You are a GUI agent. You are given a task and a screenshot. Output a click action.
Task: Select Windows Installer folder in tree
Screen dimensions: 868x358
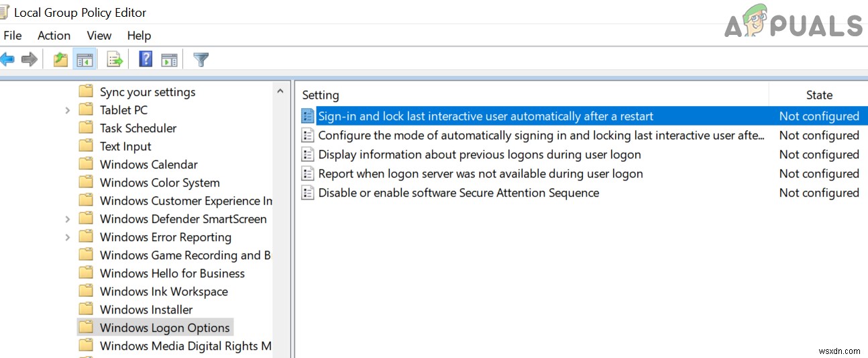click(x=146, y=310)
